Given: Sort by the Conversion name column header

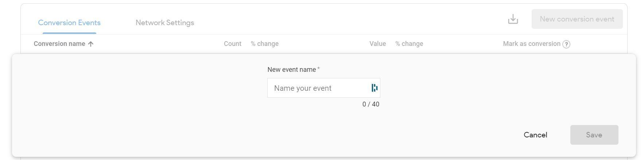Looking at the screenshot, I should [x=59, y=44].
